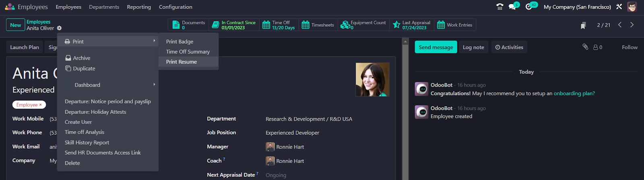The width and height of the screenshot is (644, 180).
Task: Choose Duplicate from the action menu
Action: pyautogui.click(x=108, y=69)
